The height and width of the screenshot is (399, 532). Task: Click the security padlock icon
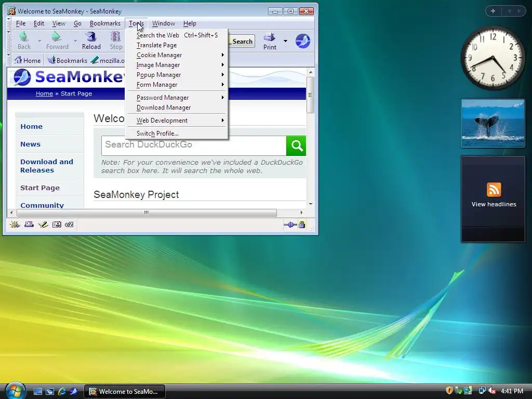pyautogui.click(x=302, y=224)
